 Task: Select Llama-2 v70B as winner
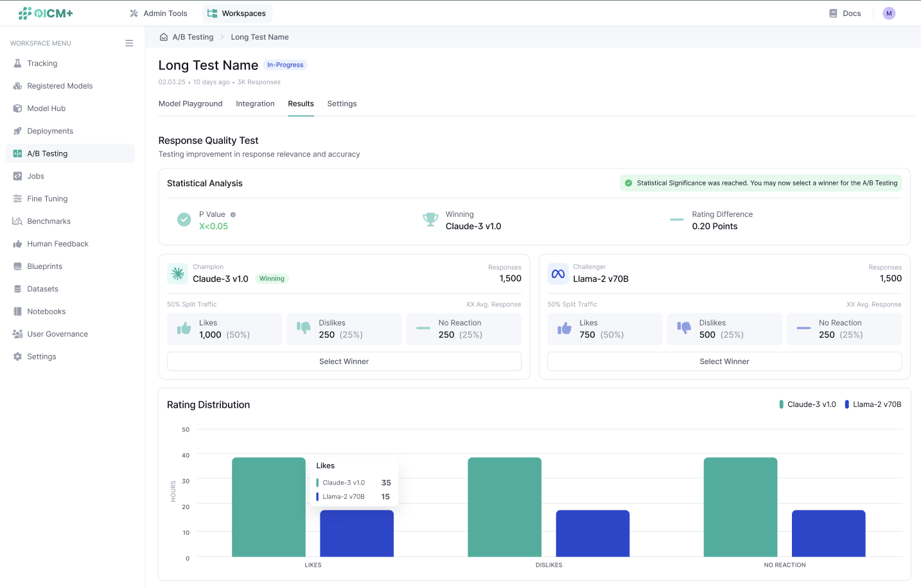[724, 361]
